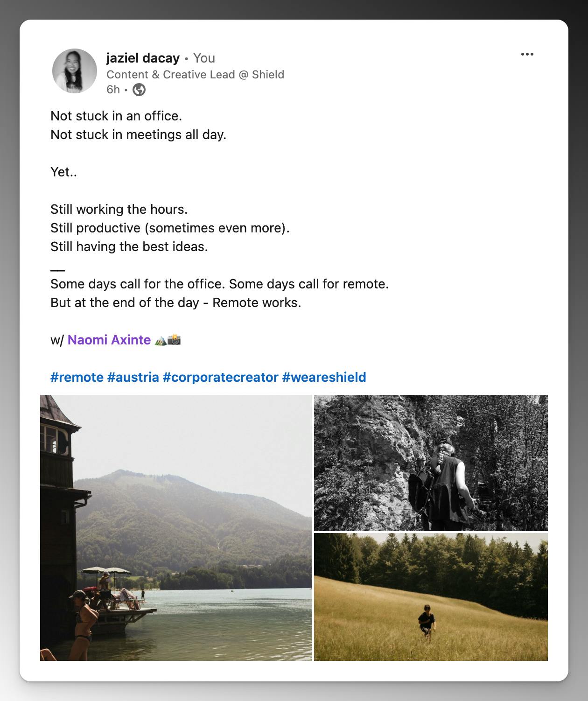588x701 pixels.
Task: Click the Content & Creative Lead headline
Action: [x=195, y=75]
